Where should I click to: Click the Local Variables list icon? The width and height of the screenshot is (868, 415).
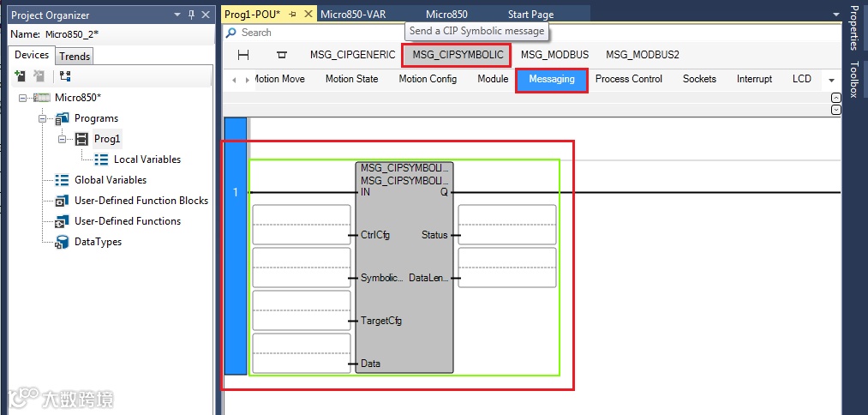tap(101, 159)
